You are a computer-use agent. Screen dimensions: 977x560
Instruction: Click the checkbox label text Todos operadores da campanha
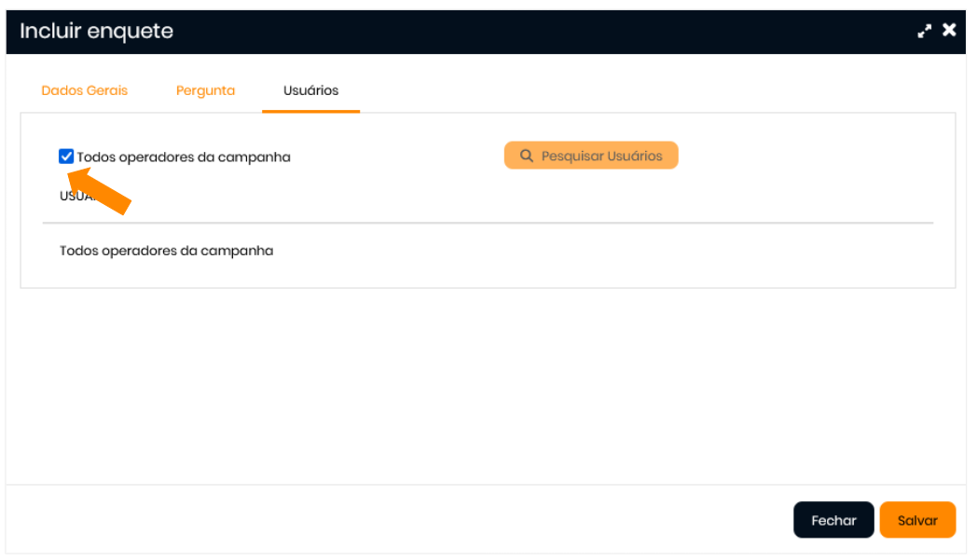(x=184, y=157)
